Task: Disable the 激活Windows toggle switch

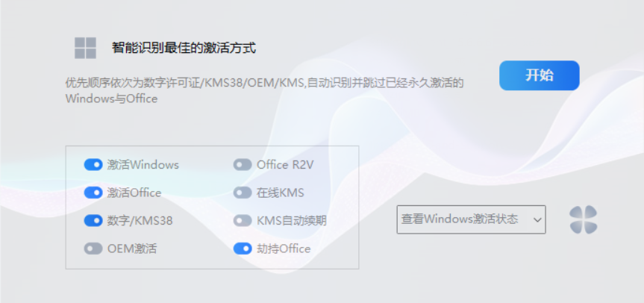Action: pos(93,165)
